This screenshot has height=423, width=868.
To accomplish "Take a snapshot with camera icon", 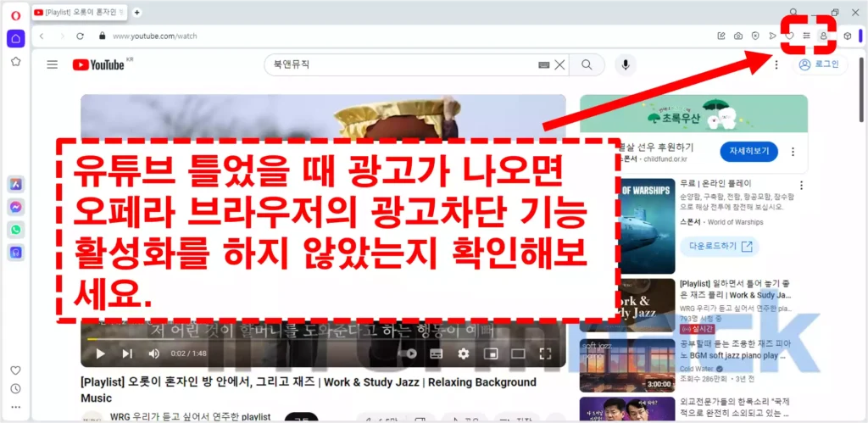I will coord(738,36).
